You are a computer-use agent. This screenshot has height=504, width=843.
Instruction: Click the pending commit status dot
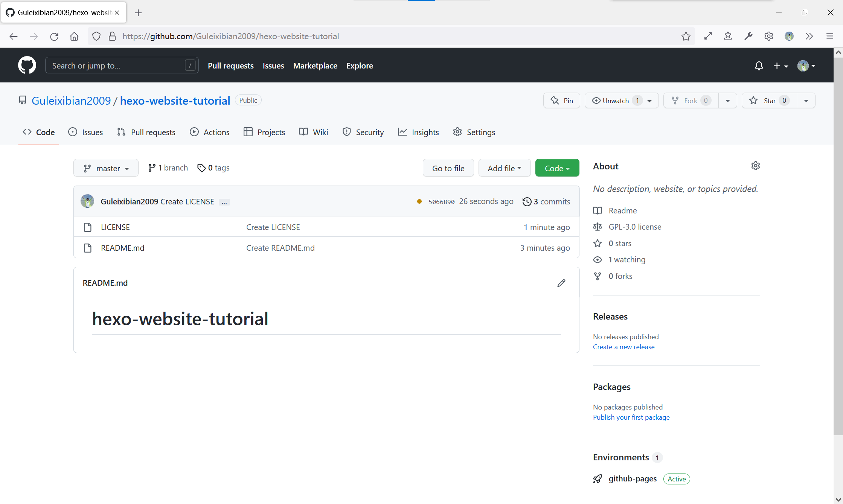[419, 202]
